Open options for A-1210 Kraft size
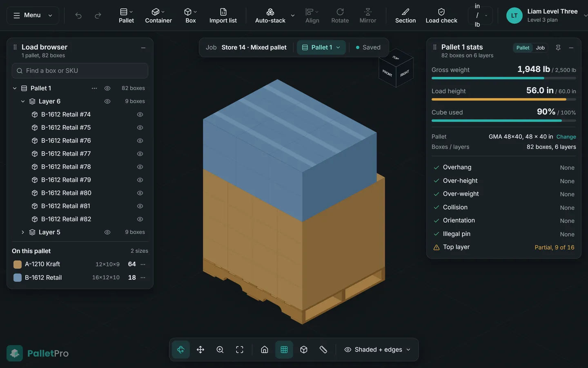The image size is (588, 368). click(x=143, y=264)
